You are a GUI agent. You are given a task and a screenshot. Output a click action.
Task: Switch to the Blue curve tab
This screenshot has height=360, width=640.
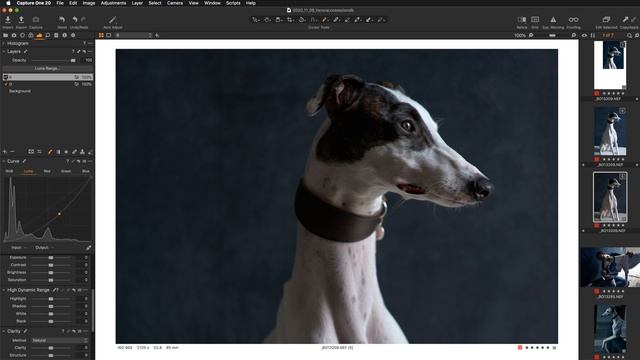click(85, 171)
